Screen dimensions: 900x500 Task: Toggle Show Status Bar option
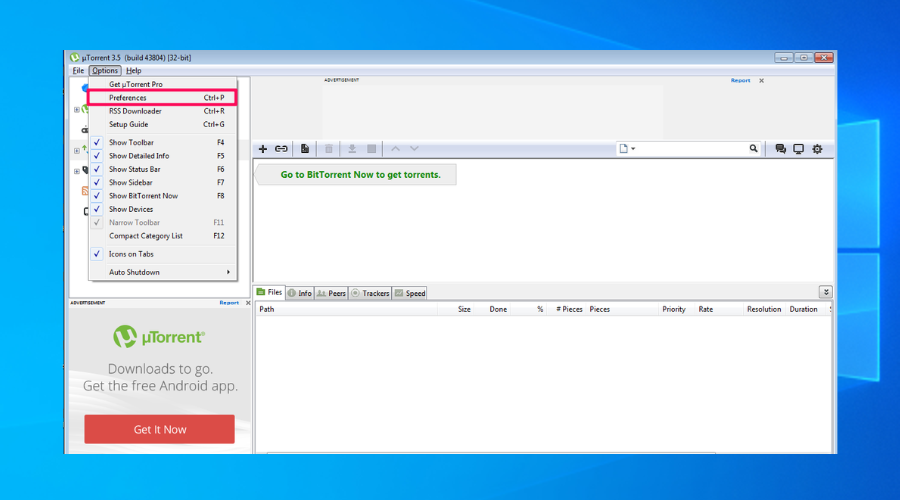162,169
